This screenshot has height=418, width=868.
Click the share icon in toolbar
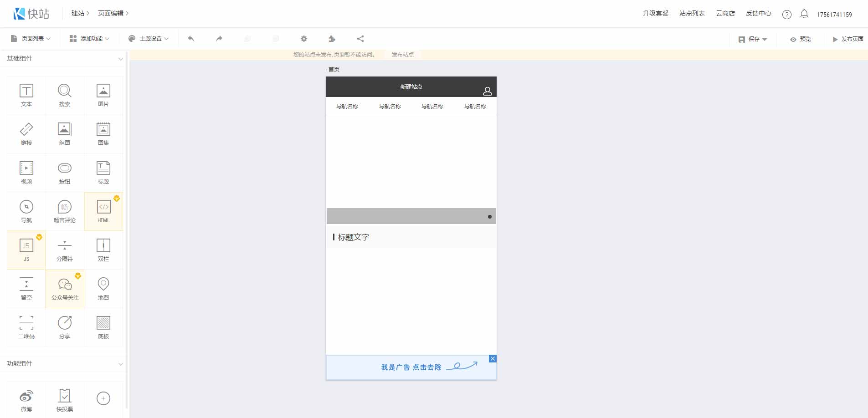(360, 39)
